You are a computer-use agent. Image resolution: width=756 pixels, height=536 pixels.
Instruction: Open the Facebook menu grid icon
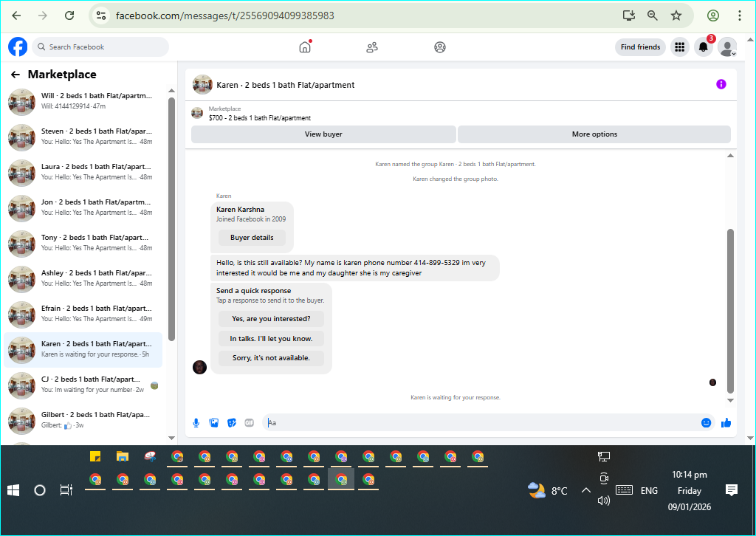coord(680,47)
